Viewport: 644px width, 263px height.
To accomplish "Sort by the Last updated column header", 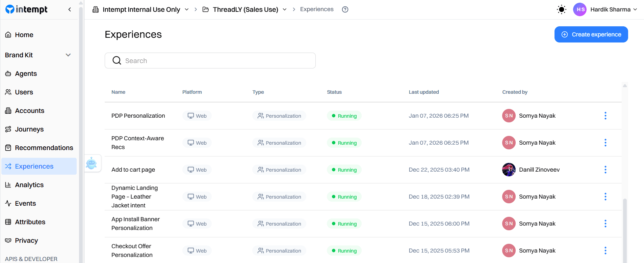I will [424, 92].
